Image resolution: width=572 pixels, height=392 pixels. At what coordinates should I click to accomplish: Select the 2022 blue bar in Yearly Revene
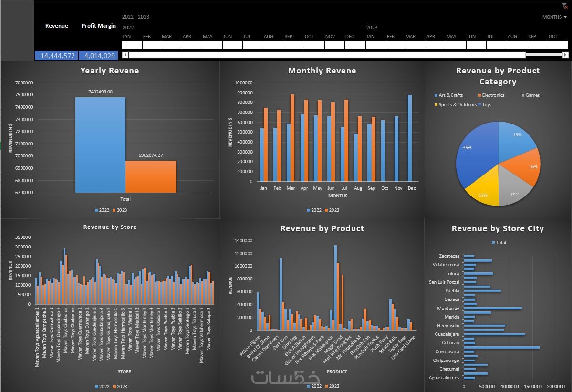click(x=100, y=145)
